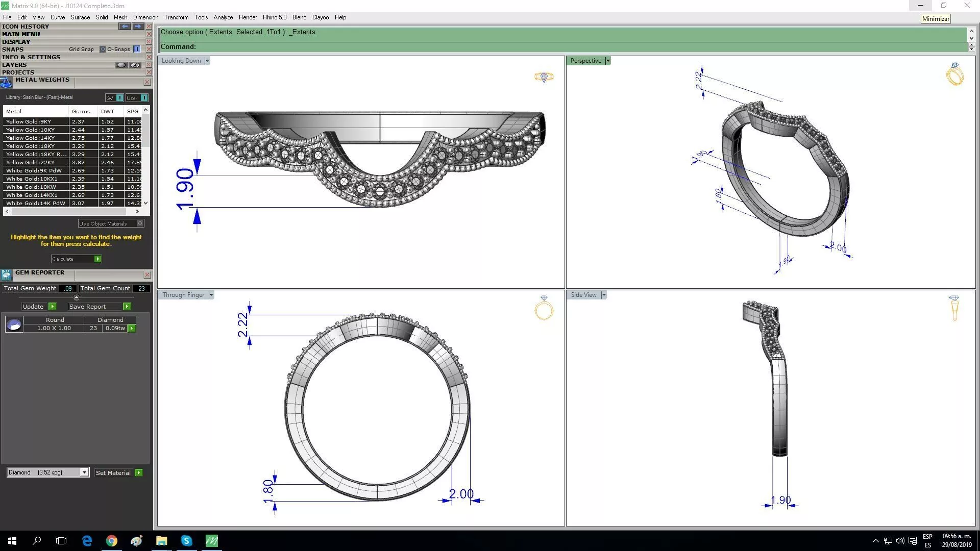This screenshot has width=980, height=551.
Task: Click the Gem Reporter slider handle
Action: [77, 297]
